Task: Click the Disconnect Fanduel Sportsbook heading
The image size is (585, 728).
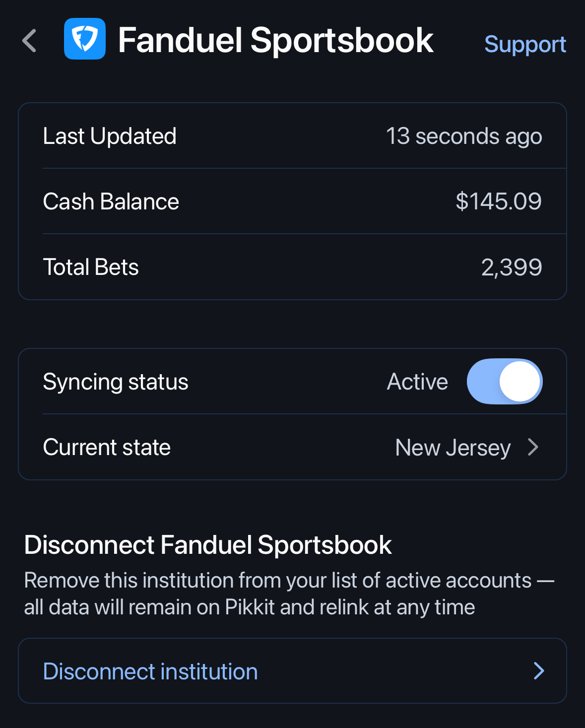Action: click(x=208, y=545)
